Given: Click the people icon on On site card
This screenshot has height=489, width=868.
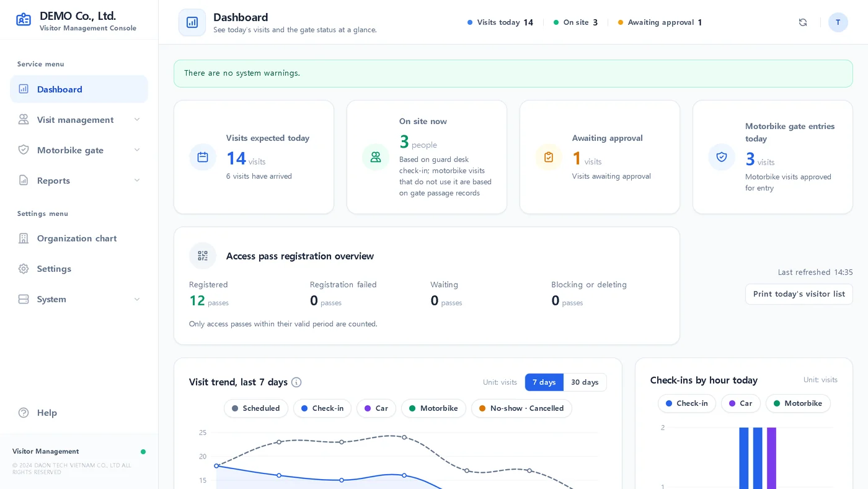Looking at the screenshot, I should click(376, 157).
